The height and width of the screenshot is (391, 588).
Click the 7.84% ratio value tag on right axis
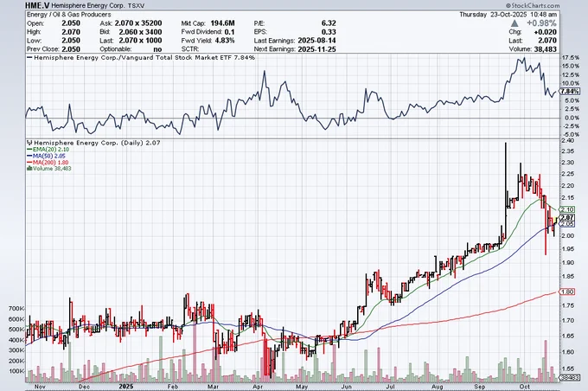click(570, 92)
